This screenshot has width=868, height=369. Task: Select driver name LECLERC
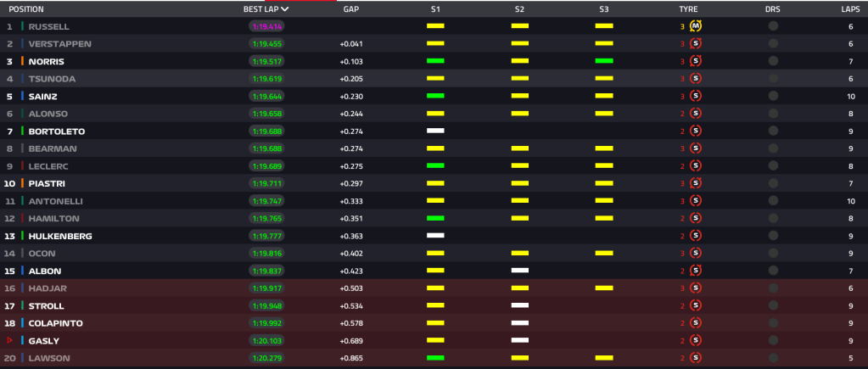pos(48,166)
